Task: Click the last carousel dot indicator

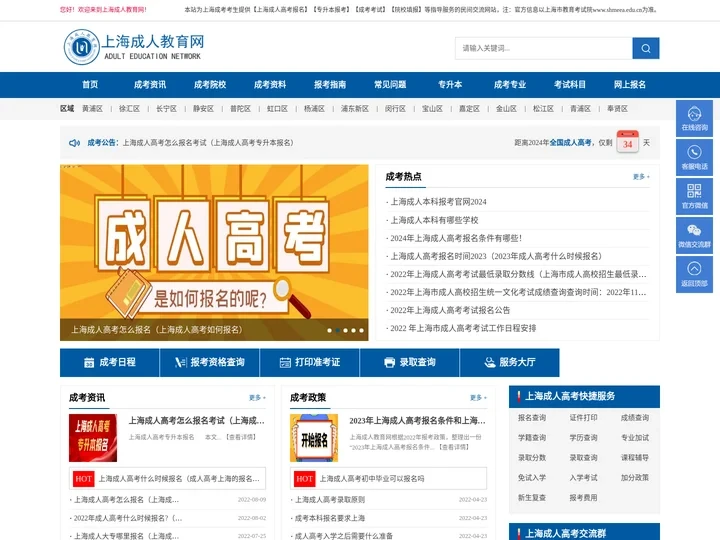Action: click(361, 330)
